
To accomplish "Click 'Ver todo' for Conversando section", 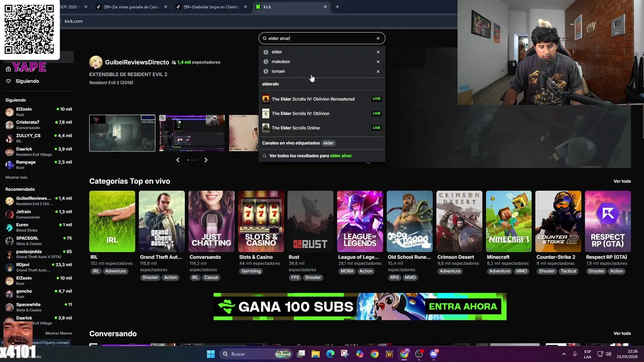I will click(x=622, y=333).
